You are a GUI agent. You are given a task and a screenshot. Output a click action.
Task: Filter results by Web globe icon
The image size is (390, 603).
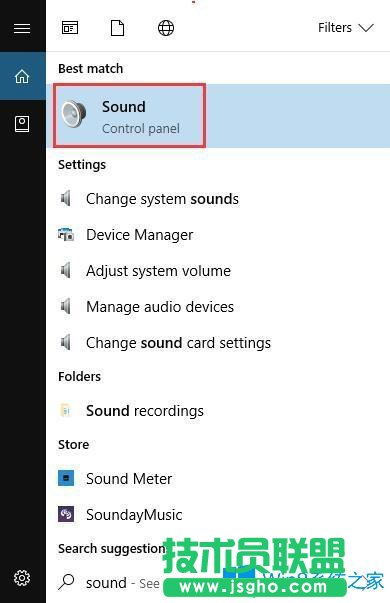tap(166, 28)
